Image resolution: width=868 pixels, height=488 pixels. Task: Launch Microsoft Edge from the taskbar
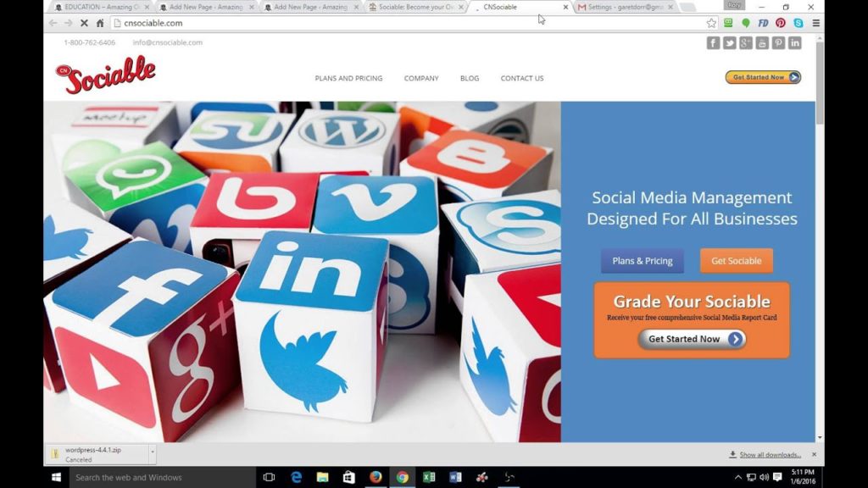coord(296,477)
